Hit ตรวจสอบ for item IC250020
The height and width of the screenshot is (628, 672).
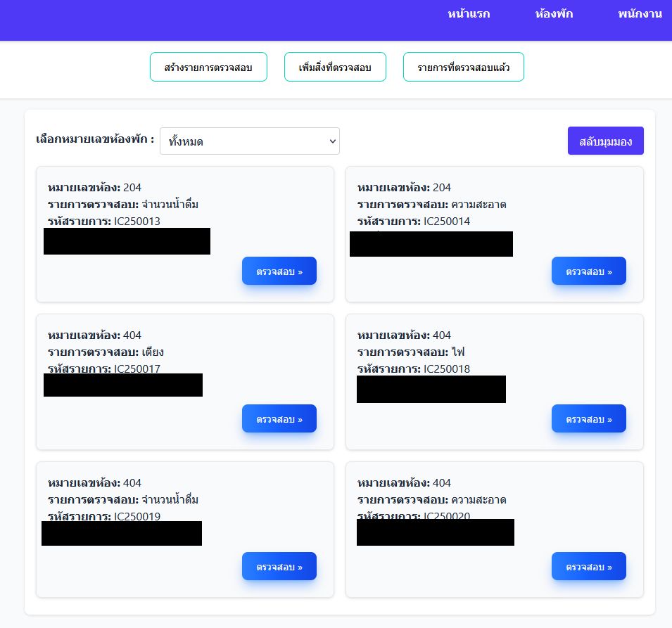[x=588, y=567]
